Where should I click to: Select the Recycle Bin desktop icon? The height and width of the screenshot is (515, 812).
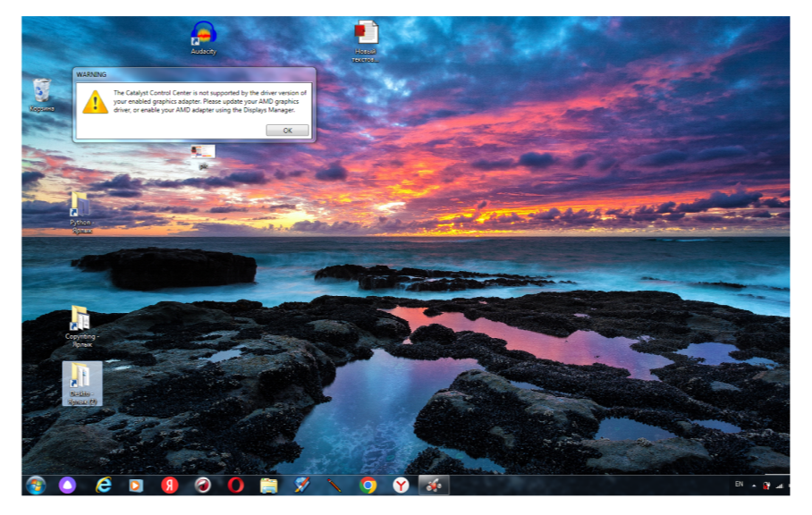tap(42, 95)
